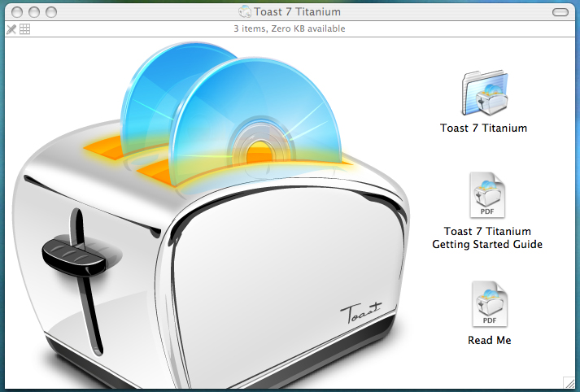Image resolution: width=580 pixels, height=392 pixels.
Task: Zoom the Toast 7 Titanium window
Action: click(x=51, y=12)
